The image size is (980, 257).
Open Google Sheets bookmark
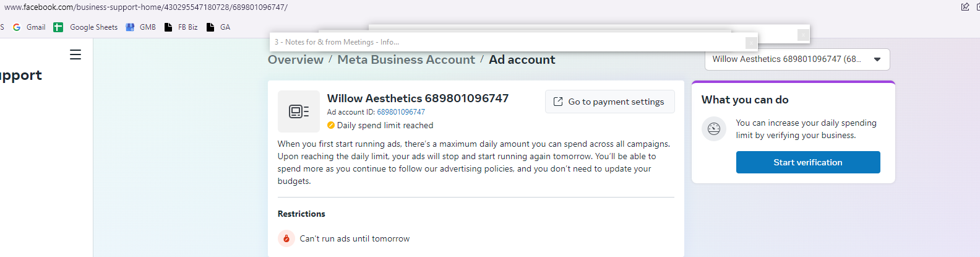tap(85, 27)
